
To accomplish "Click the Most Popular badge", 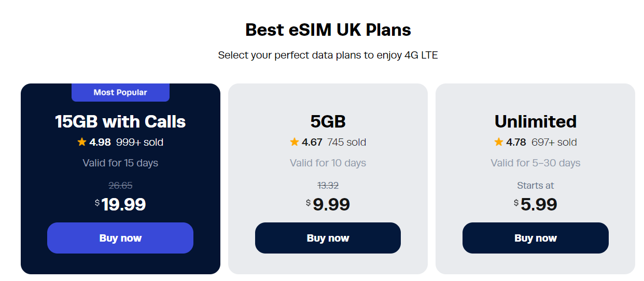I will [x=120, y=92].
